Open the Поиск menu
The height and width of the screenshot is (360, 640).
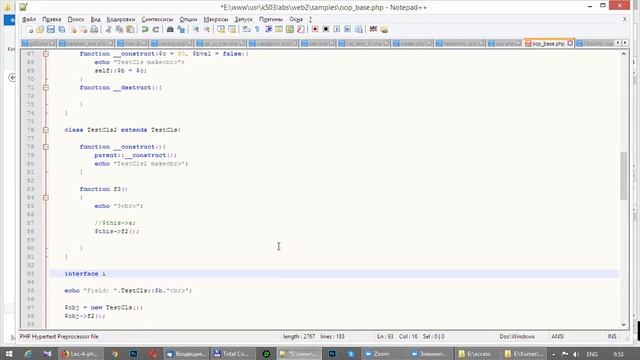[x=76, y=19]
